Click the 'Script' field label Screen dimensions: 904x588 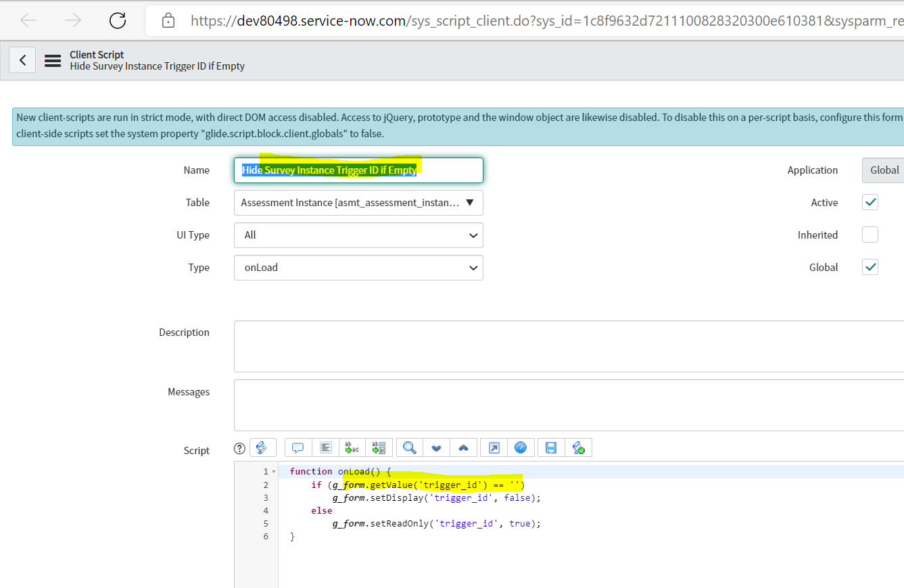(x=197, y=451)
